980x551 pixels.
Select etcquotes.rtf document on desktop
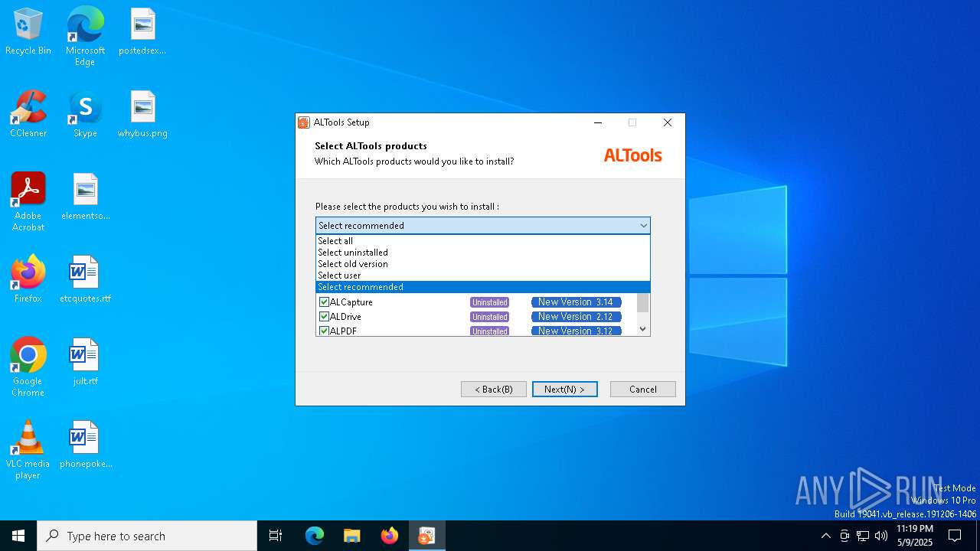pyautogui.click(x=85, y=280)
